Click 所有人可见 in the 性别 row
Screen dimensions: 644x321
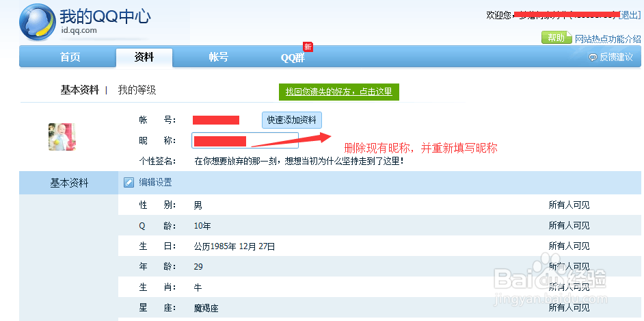pyautogui.click(x=569, y=205)
